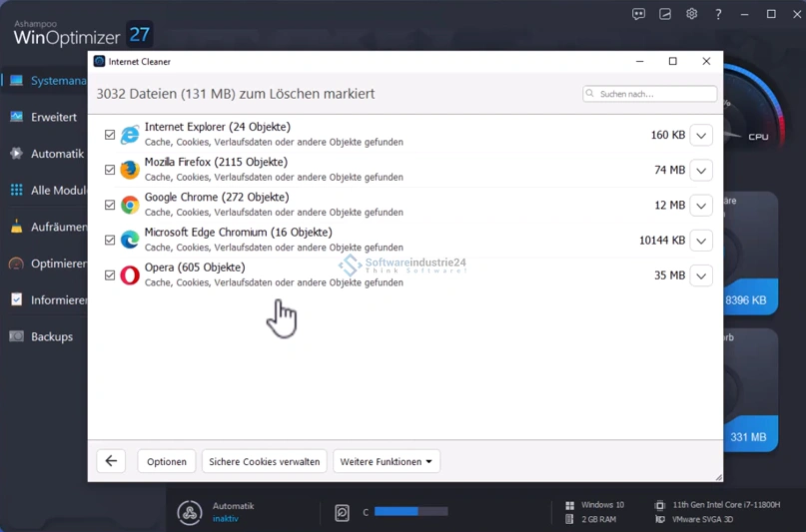Expand the Google Chrome entry details
The image size is (806, 532).
click(x=701, y=206)
